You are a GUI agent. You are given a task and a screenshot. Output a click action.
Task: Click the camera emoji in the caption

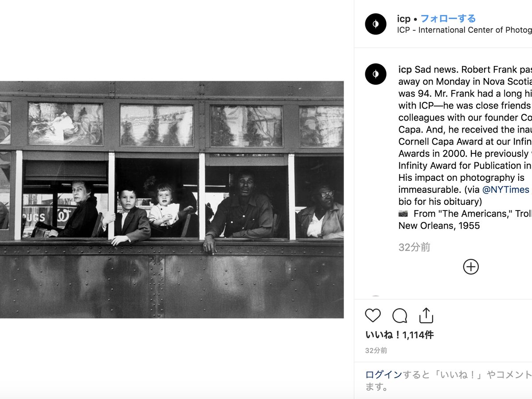click(403, 214)
